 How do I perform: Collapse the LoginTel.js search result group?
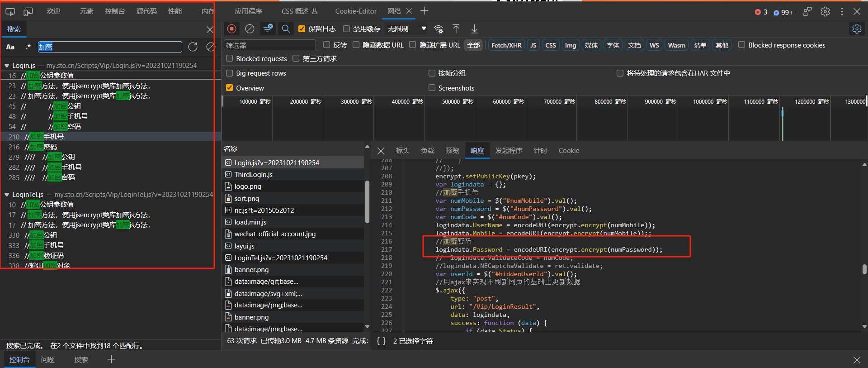(7, 195)
